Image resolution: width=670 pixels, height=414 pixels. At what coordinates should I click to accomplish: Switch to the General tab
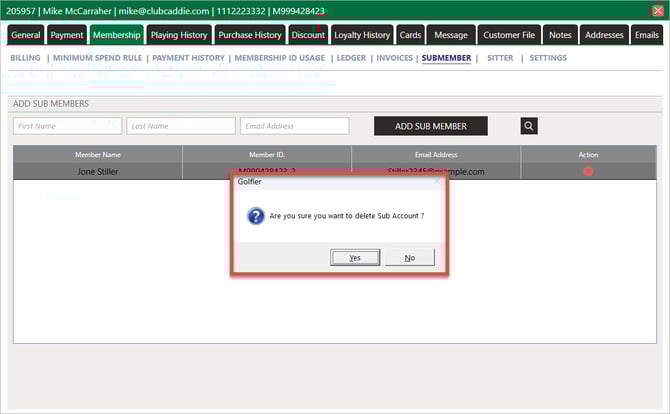tap(26, 35)
